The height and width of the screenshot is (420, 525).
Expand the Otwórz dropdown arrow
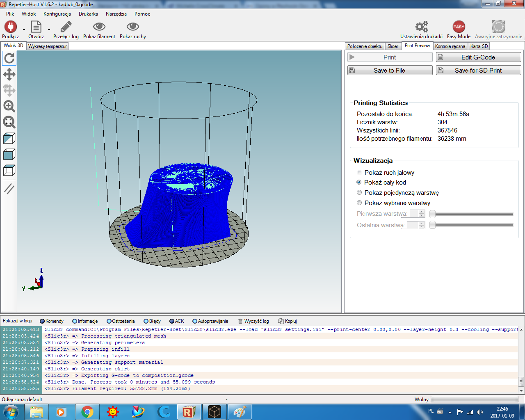pyautogui.click(x=49, y=30)
